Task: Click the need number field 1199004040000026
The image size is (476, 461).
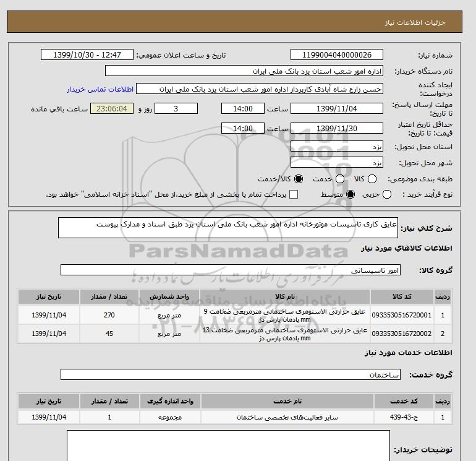Action: (337, 54)
